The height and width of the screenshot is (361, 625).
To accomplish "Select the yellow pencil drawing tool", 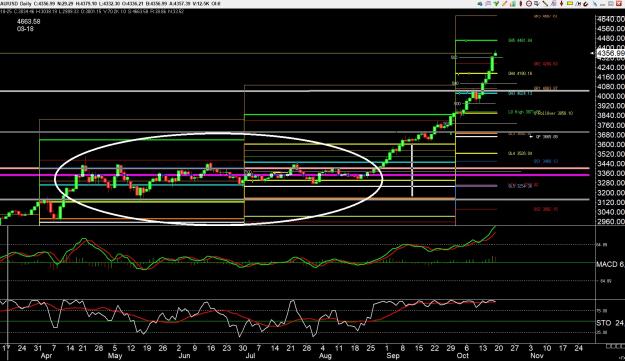I will [x=504, y=4].
